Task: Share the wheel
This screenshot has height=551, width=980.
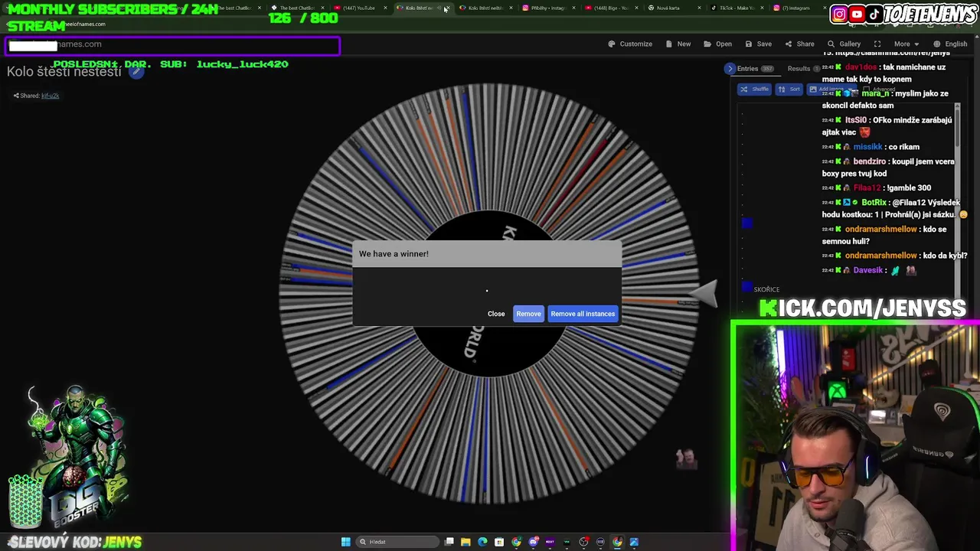Action: pyautogui.click(x=799, y=44)
